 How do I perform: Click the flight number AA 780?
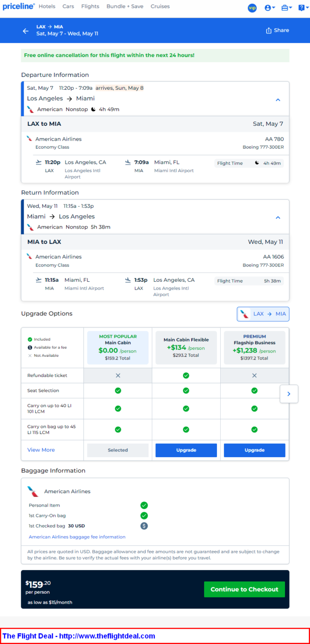[x=274, y=139]
